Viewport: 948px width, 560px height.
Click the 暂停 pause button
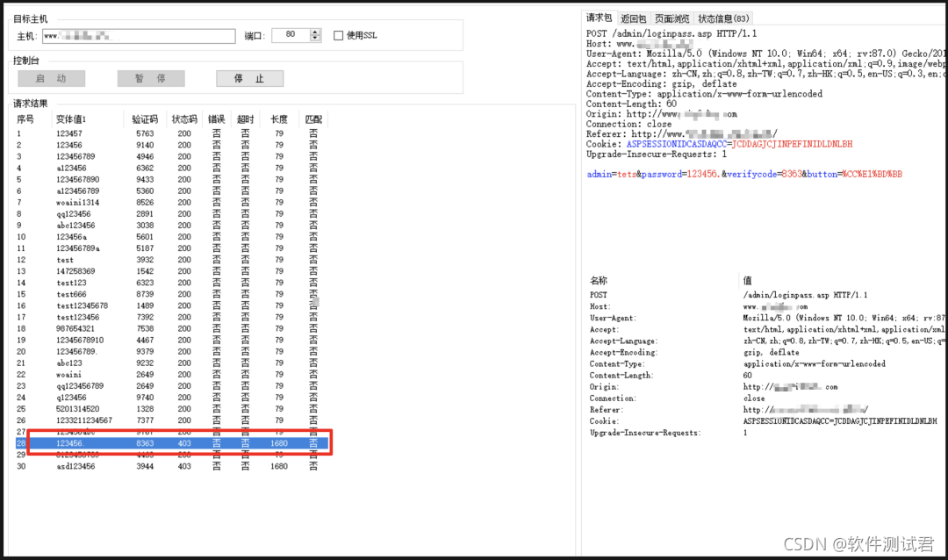click(151, 79)
